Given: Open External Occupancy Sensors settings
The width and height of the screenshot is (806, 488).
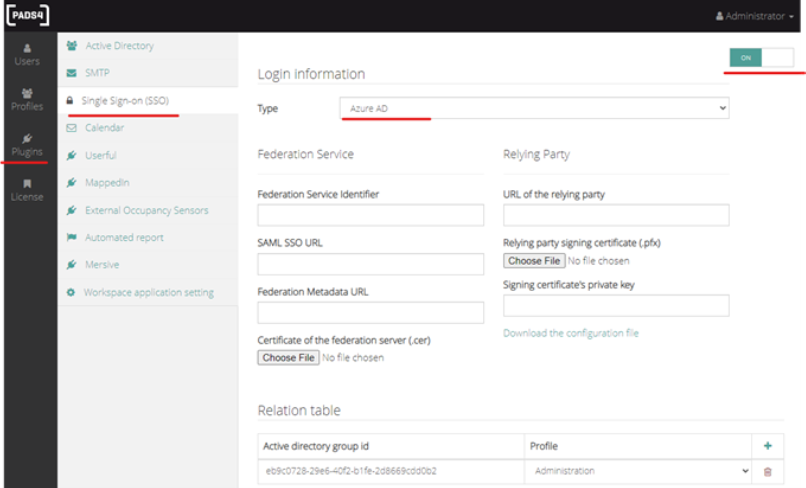Looking at the screenshot, I should 148,210.
